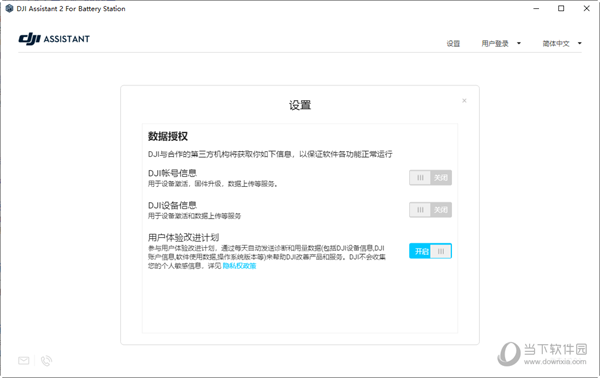The height and width of the screenshot is (378, 600).
Task: Click the DJI设备信息 label
Action: tap(172, 205)
